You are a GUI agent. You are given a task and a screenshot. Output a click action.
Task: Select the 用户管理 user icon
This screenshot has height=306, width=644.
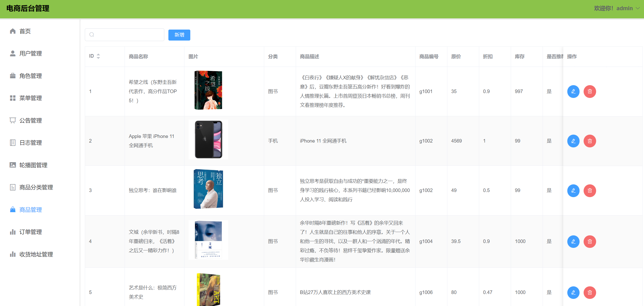point(13,53)
